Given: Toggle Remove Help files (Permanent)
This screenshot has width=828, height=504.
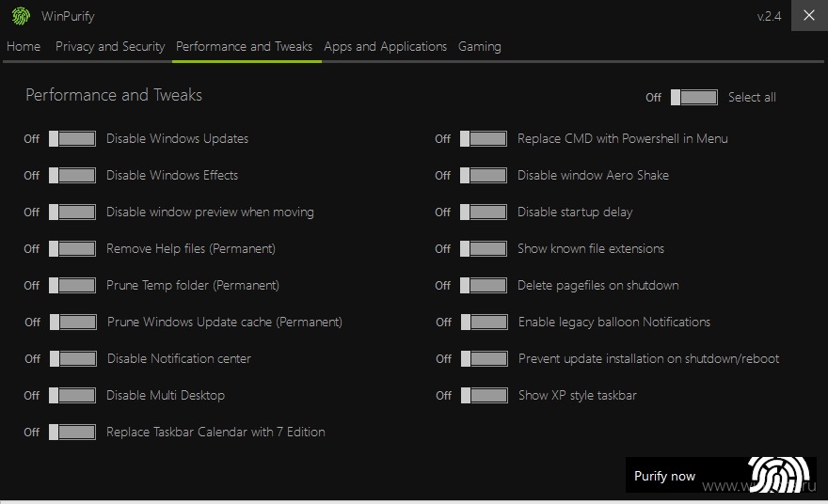Looking at the screenshot, I should (x=72, y=248).
